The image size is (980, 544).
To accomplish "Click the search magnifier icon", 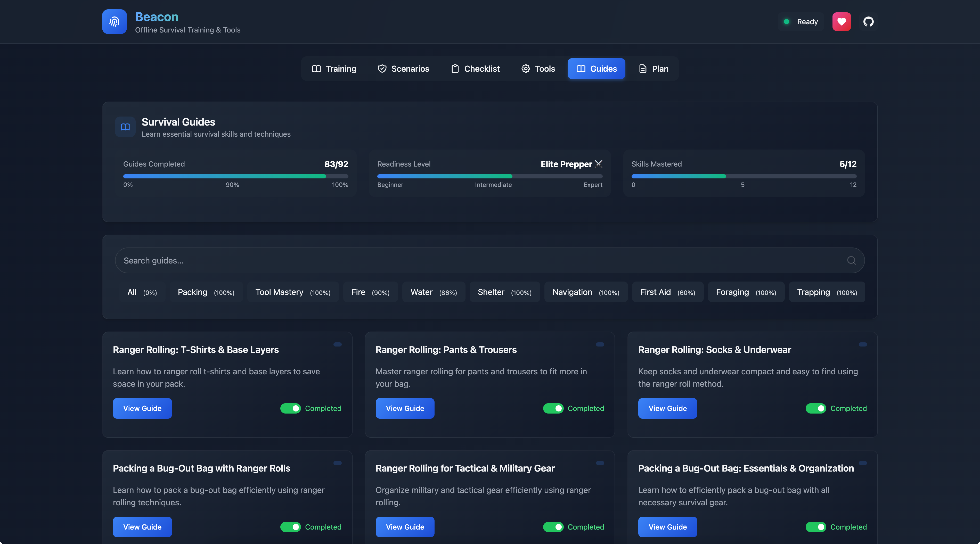I will point(851,261).
